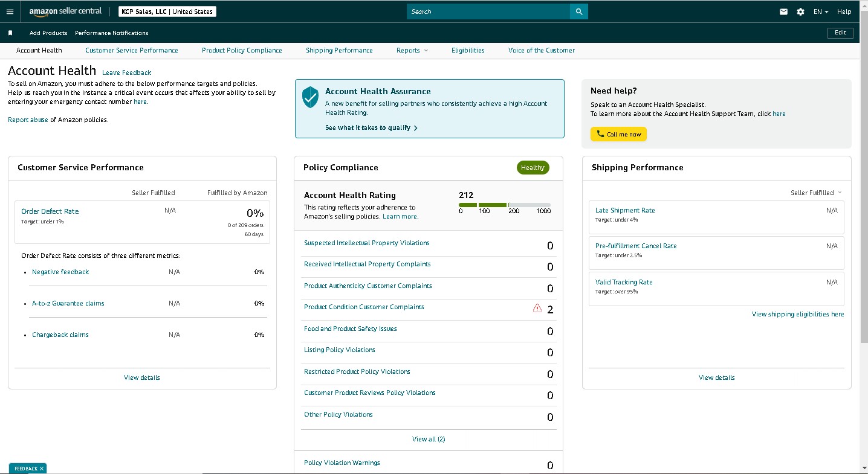Click the Leave Feedback link
Image resolution: width=868 pixels, height=474 pixels.
[x=127, y=72]
